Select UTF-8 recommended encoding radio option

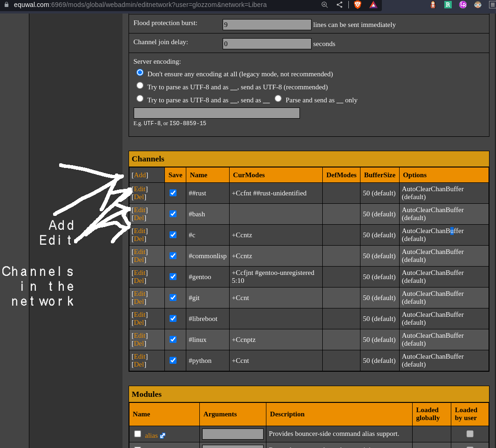click(x=140, y=86)
